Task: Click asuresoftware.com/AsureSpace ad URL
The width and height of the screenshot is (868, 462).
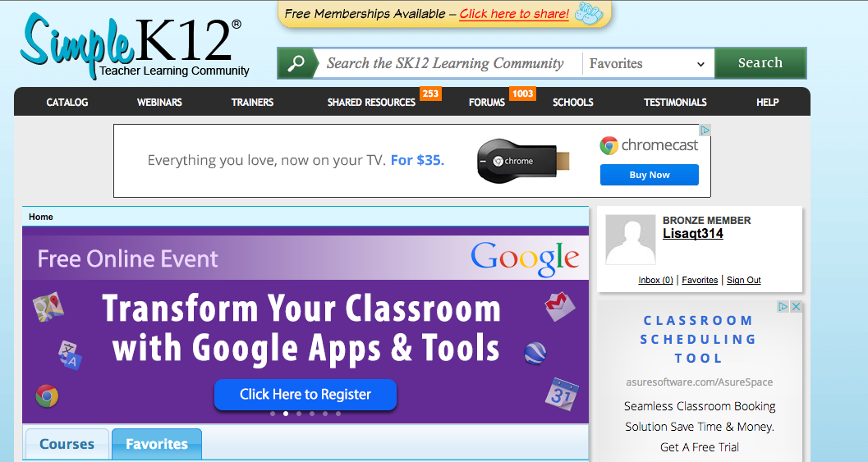Action: click(x=699, y=382)
